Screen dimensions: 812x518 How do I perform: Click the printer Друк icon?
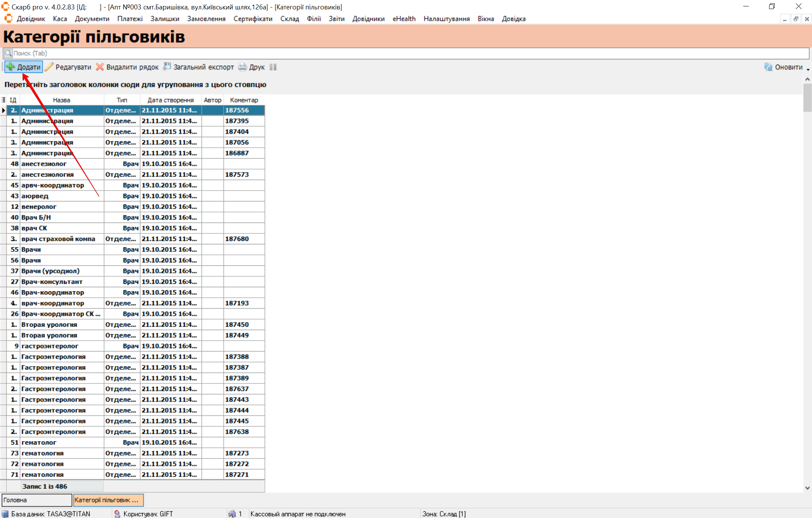tap(243, 67)
